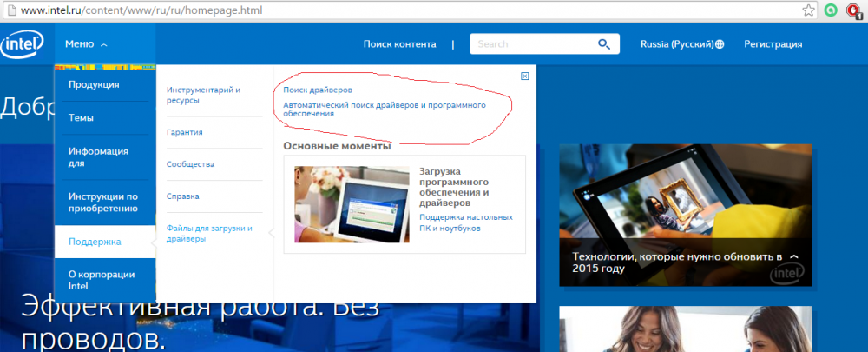This screenshot has height=352, width=868.
Task: Close the dropdown panel with the X icon
Action: [524, 76]
